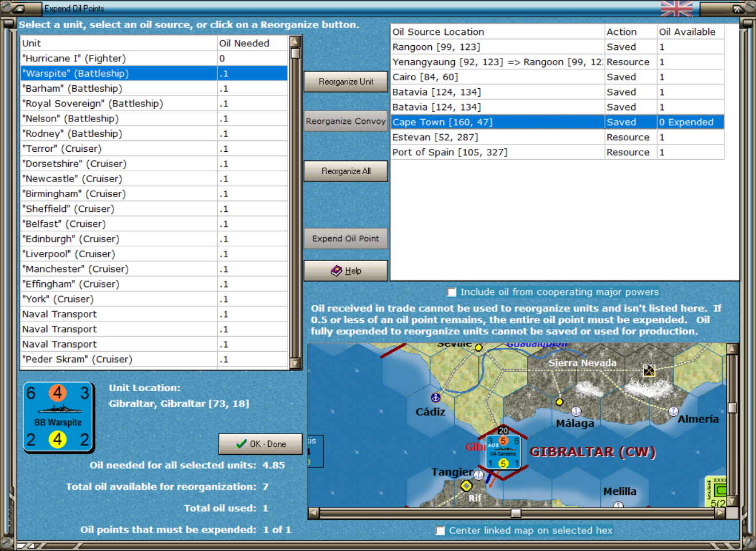Open the Help button
This screenshot has width=756, height=551.
tap(346, 270)
